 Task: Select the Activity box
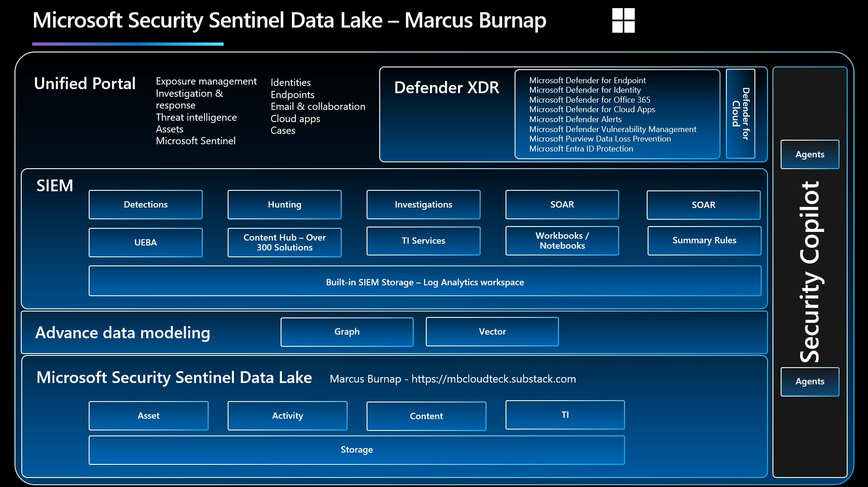[x=287, y=416]
